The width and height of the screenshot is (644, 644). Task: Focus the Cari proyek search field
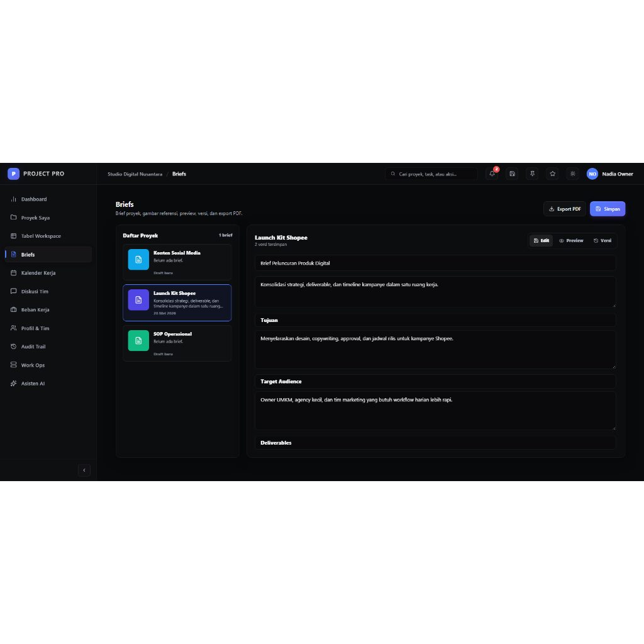click(431, 174)
